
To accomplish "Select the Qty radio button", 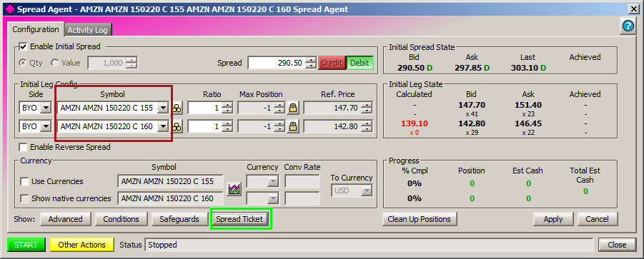I will coord(23,63).
